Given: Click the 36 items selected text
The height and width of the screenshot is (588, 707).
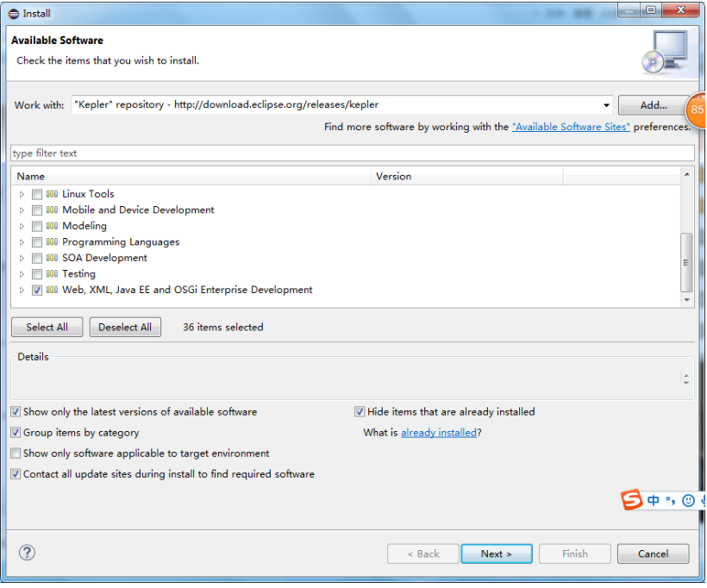Looking at the screenshot, I should point(223,328).
